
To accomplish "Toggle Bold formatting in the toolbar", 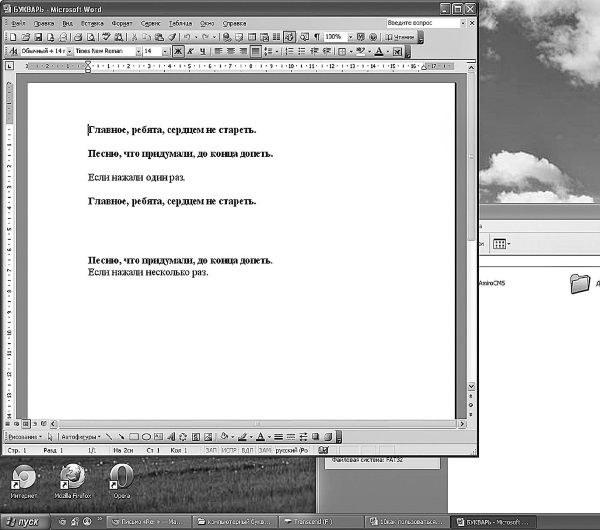I will 178,51.
